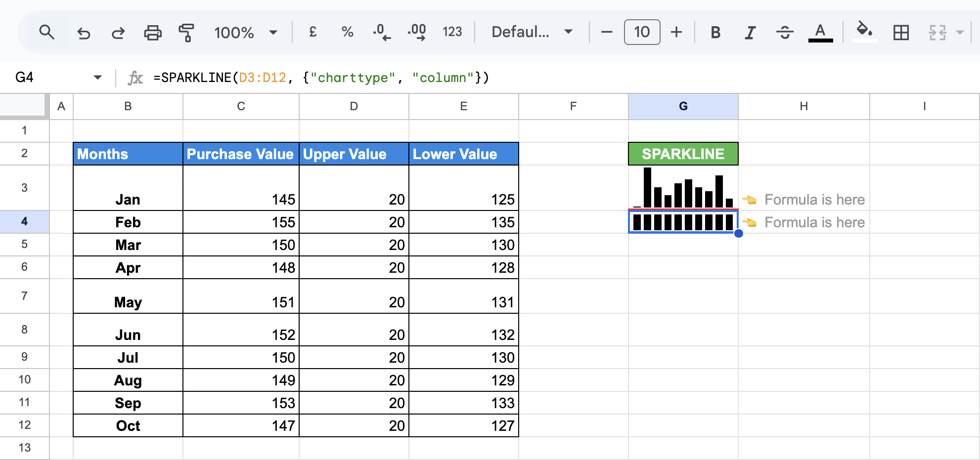Open more number formats (123)
Screen dimensions: 980x460
point(452,32)
